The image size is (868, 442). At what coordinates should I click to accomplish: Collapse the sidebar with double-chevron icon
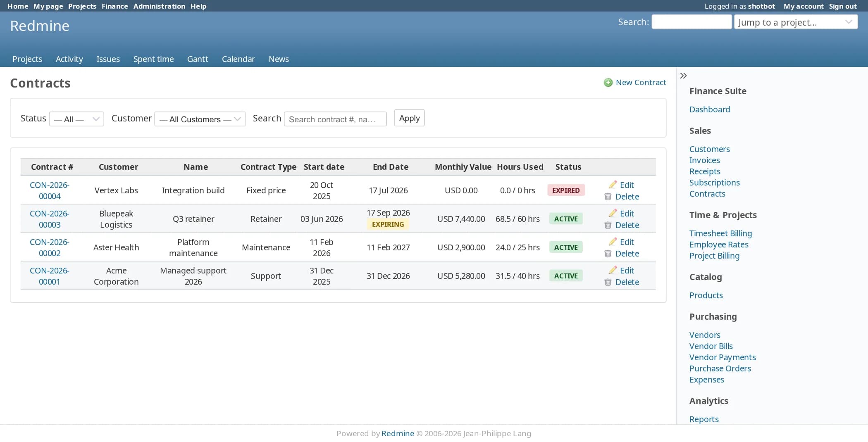683,76
